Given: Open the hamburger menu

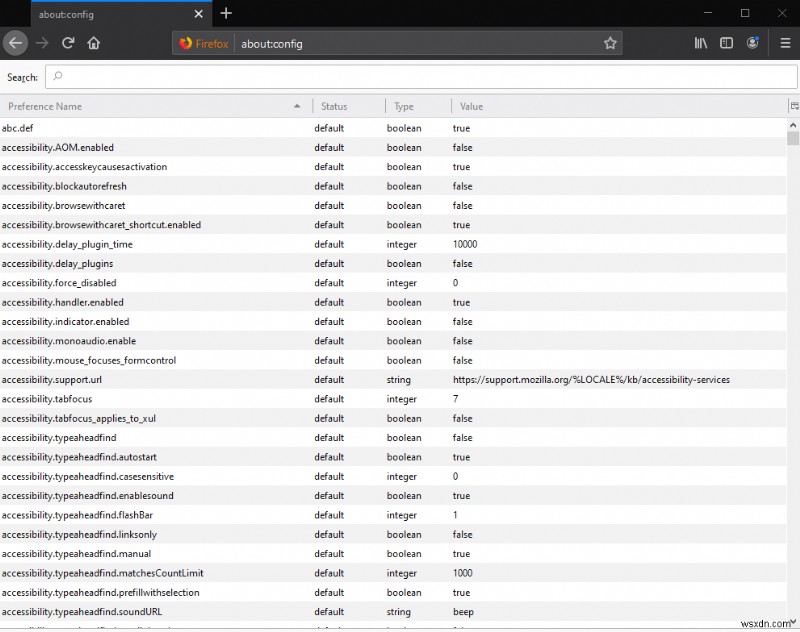Looking at the screenshot, I should click(x=784, y=43).
